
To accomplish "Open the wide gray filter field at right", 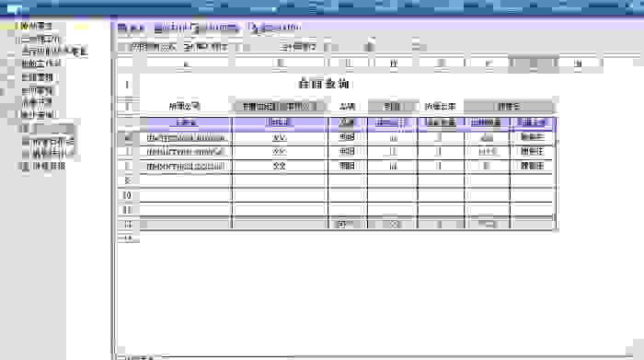I will [x=509, y=107].
